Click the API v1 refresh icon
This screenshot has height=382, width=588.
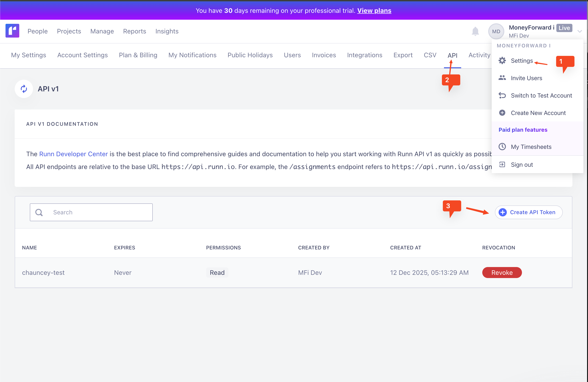pos(24,89)
